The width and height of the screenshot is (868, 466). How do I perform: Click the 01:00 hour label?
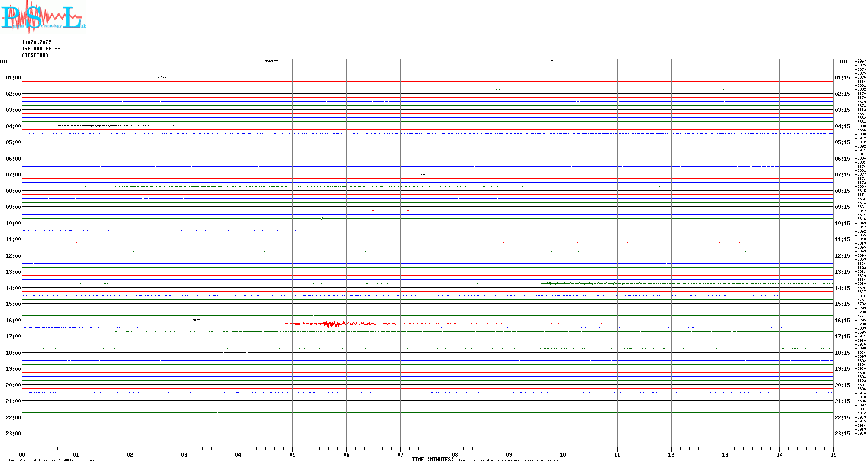[x=13, y=78]
